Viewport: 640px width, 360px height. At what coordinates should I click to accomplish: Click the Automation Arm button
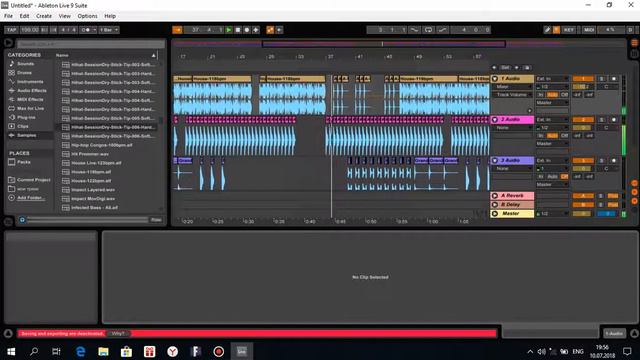tap(270, 30)
